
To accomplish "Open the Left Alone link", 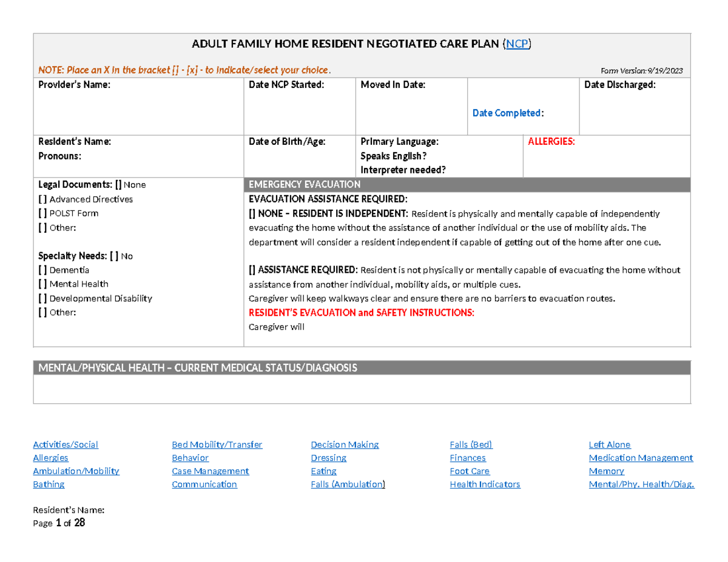I will [x=609, y=444].
